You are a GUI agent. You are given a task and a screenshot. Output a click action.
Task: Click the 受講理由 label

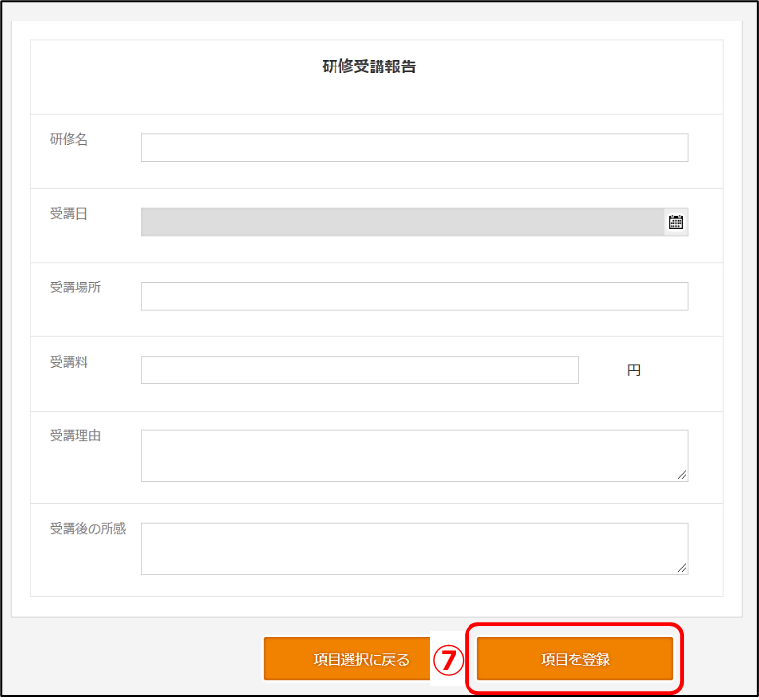75,435
